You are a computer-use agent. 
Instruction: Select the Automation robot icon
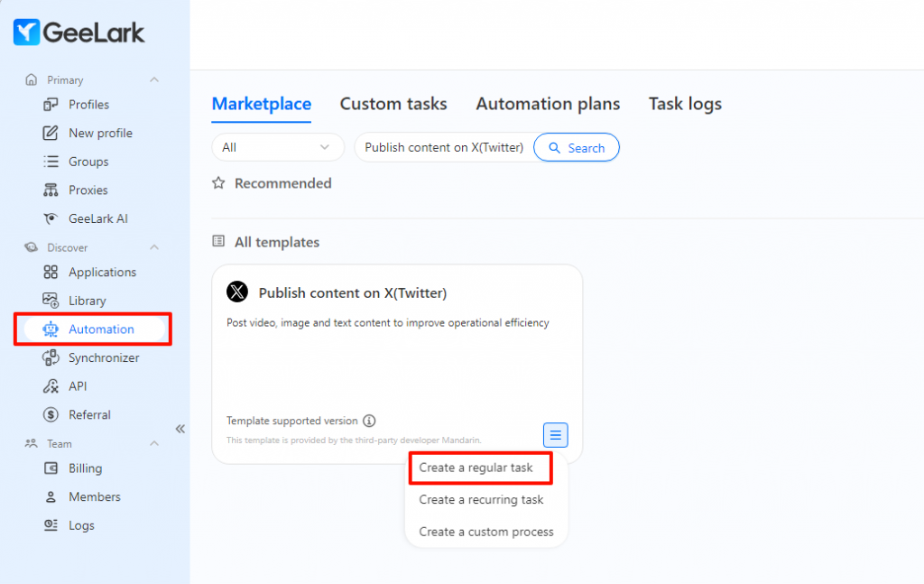(x=51, y=329)
